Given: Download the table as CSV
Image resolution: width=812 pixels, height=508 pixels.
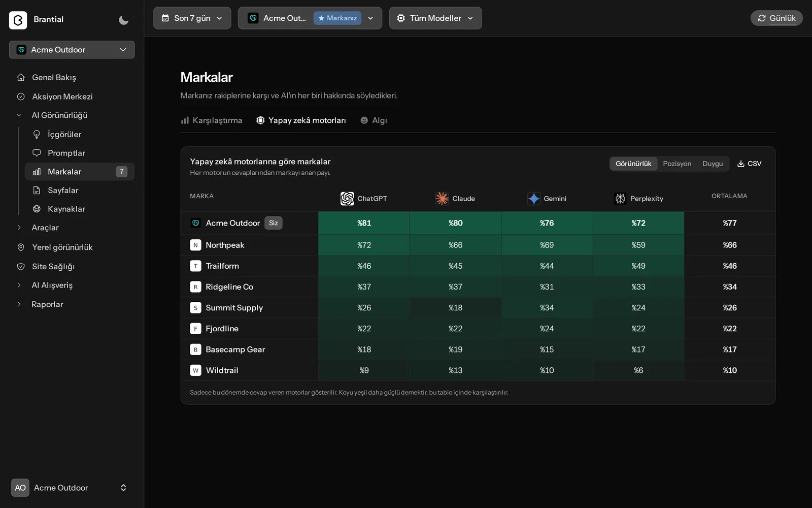Looking at the screenshot, I should click(x=750, y=164).
